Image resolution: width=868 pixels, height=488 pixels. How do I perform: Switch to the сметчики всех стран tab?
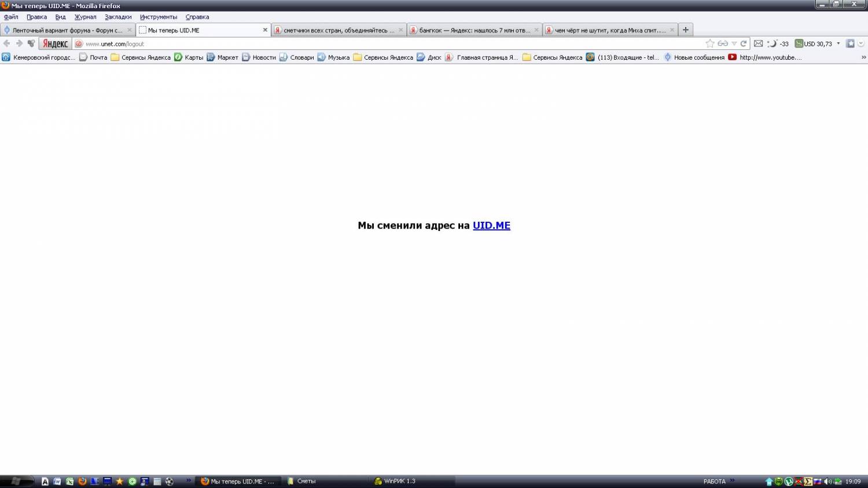(339, 30)
